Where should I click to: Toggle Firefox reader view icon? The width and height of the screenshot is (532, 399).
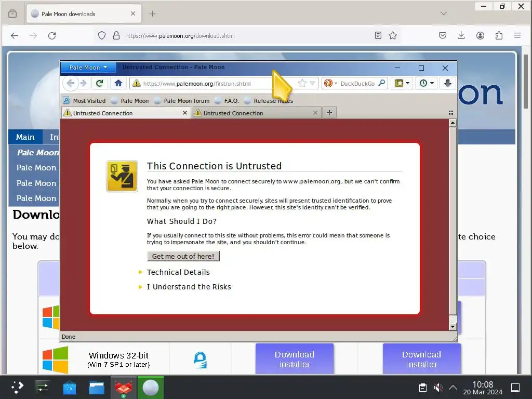(x=378, y=35)
